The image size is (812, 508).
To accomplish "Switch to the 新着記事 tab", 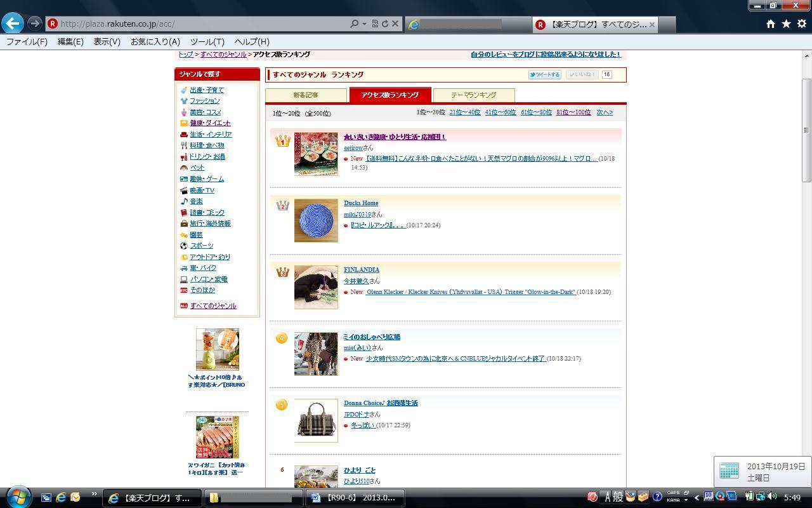I will tap(306, 95).
